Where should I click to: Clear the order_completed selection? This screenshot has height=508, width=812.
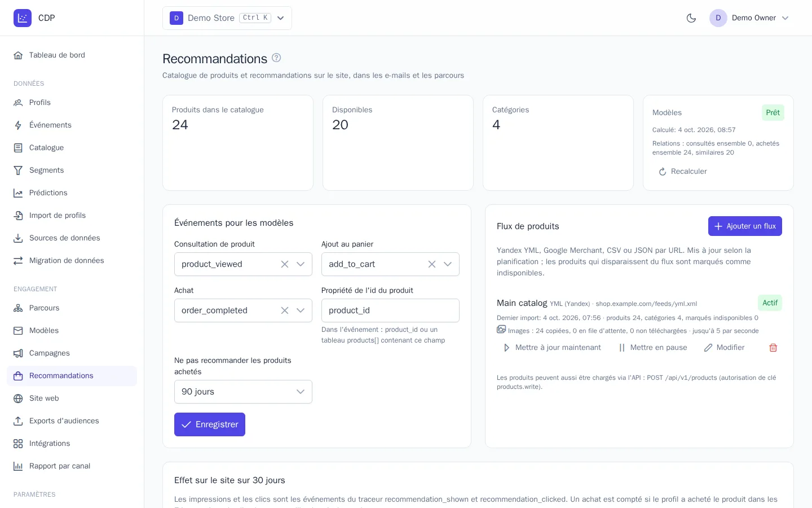(x=285, y=310)
